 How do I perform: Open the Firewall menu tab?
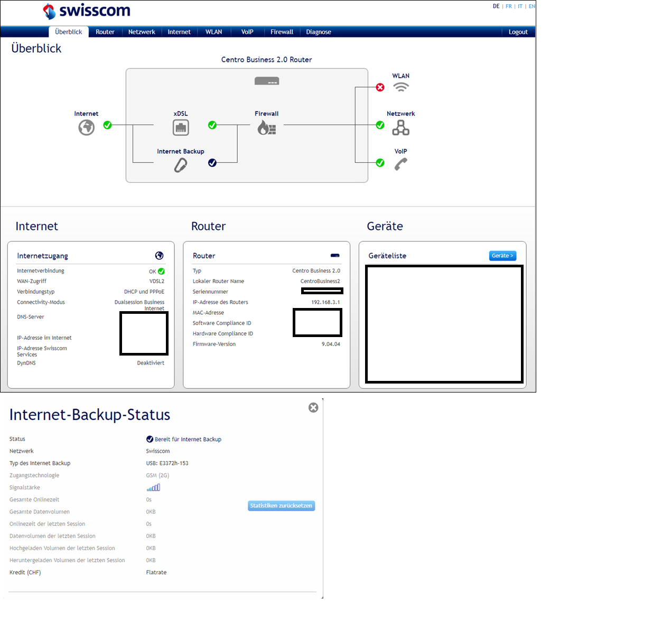point(282,32)
